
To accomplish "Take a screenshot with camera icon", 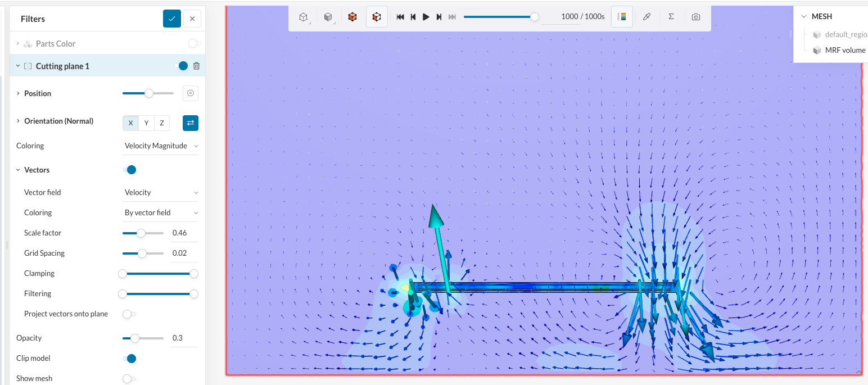I will pos(696,17).
